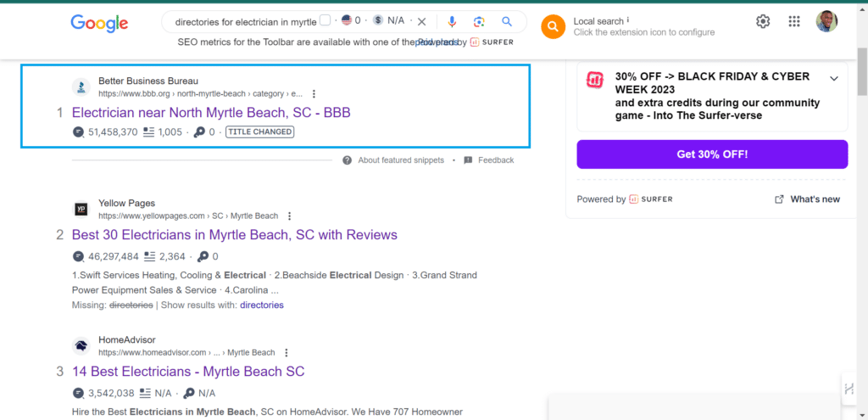This screenshot has width=868, height=420.
Task: Open Best 30 Electricians in Myrtle Beach result
Action: point(235,234)
